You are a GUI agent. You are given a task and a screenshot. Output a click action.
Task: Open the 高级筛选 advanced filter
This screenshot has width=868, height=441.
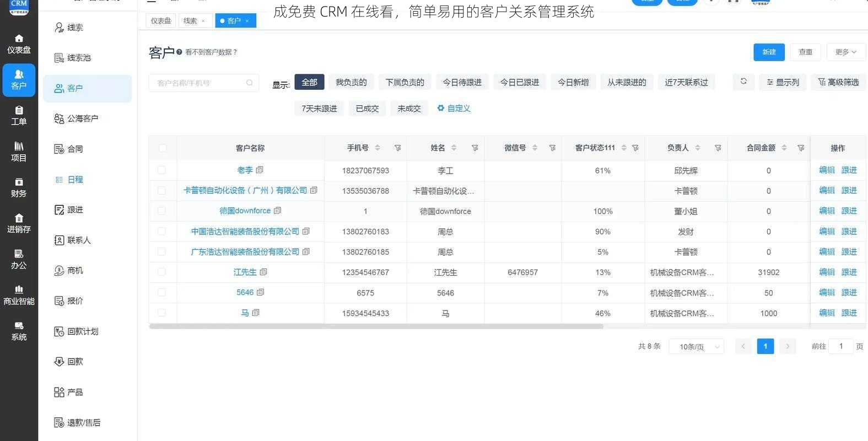(838, 82)
